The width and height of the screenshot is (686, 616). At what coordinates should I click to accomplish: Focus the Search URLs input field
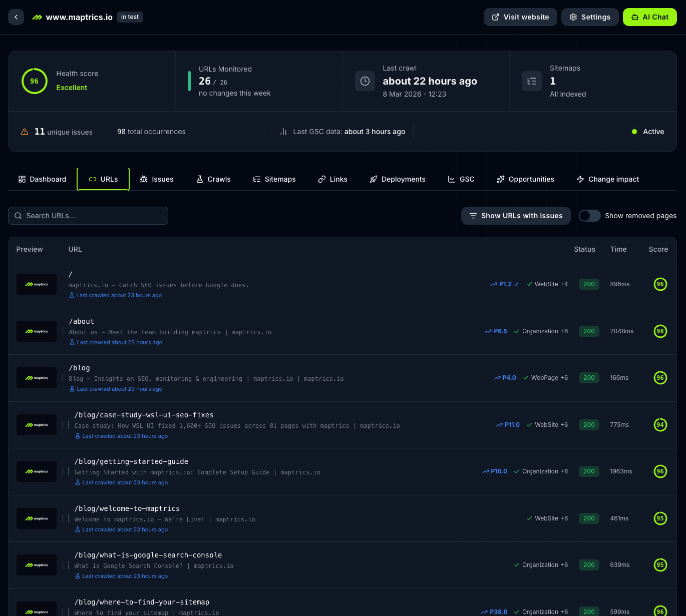88,216
